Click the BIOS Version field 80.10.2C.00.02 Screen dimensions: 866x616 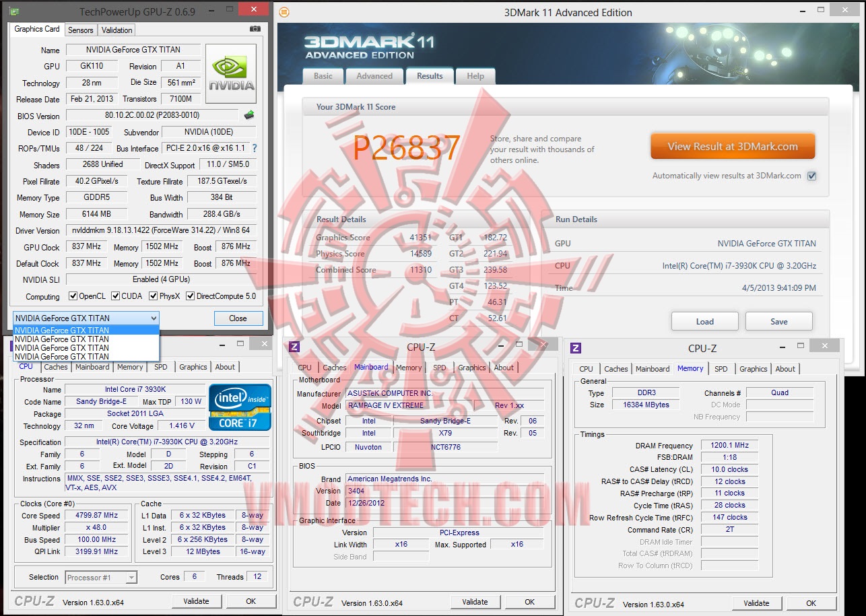click(x=152, y=115)
